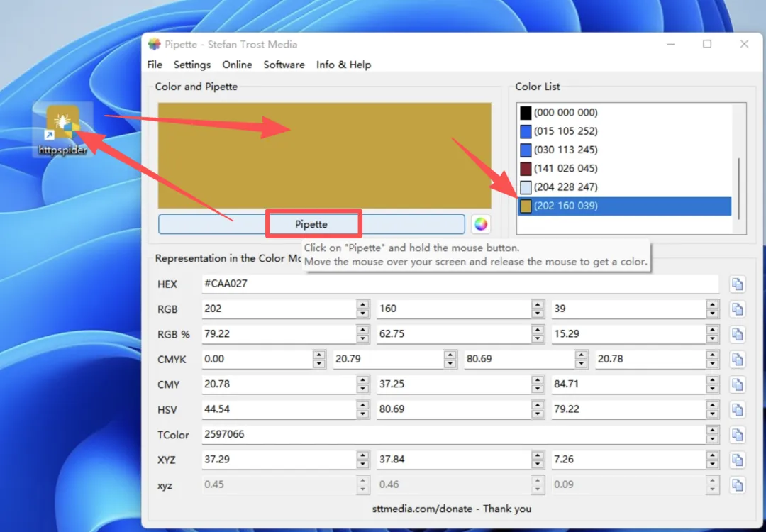Open the File menu
Viewport: 766px width, 532px height.
155,65
